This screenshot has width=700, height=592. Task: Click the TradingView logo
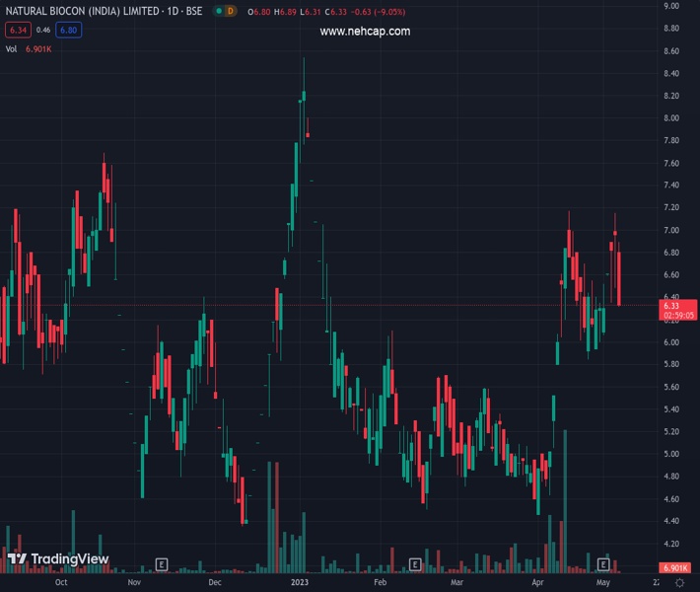pos(58,559)
